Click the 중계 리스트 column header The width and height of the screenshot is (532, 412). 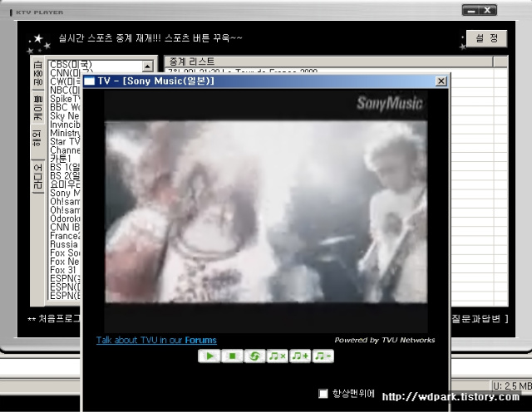[329, 61]
